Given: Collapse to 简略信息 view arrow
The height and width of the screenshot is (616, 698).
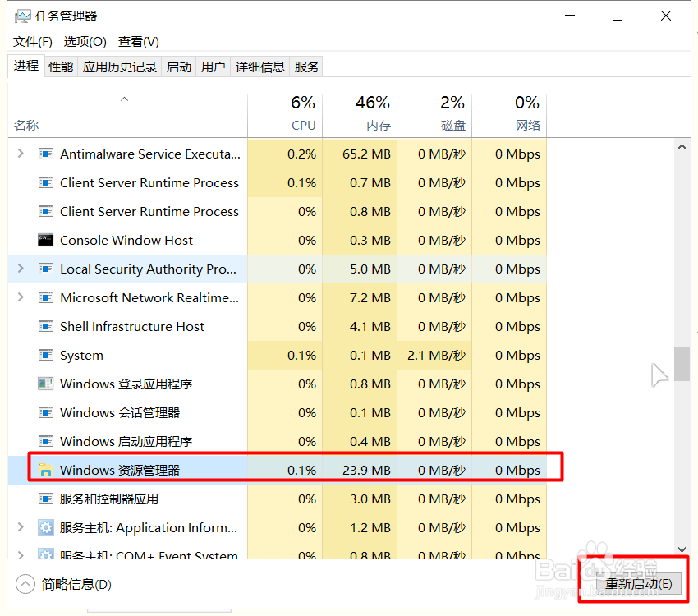Looking at the screenshot, I should (25, 584).
